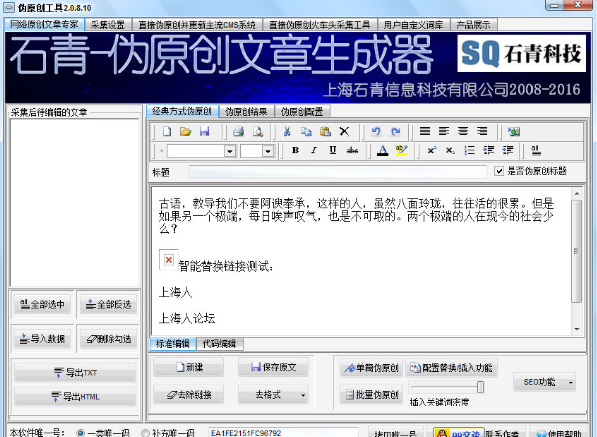The width and height of the screenshot is (597, 437).
Task: Switch to the 用户自定义词库 tab
Action: click(413, 25)
